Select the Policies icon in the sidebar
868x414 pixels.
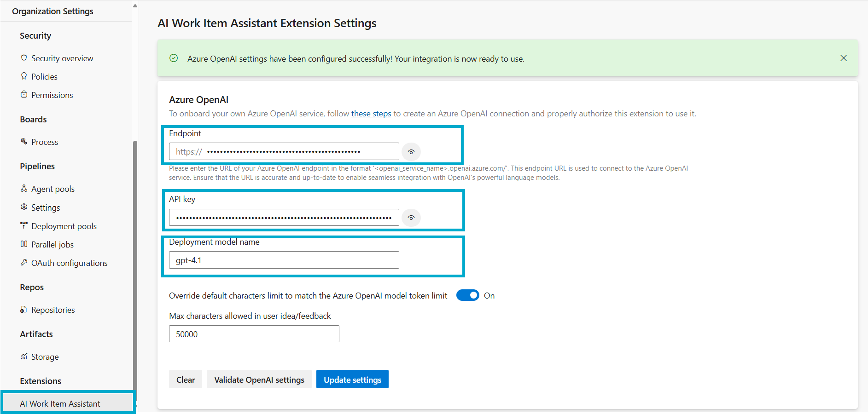[24, 76]
